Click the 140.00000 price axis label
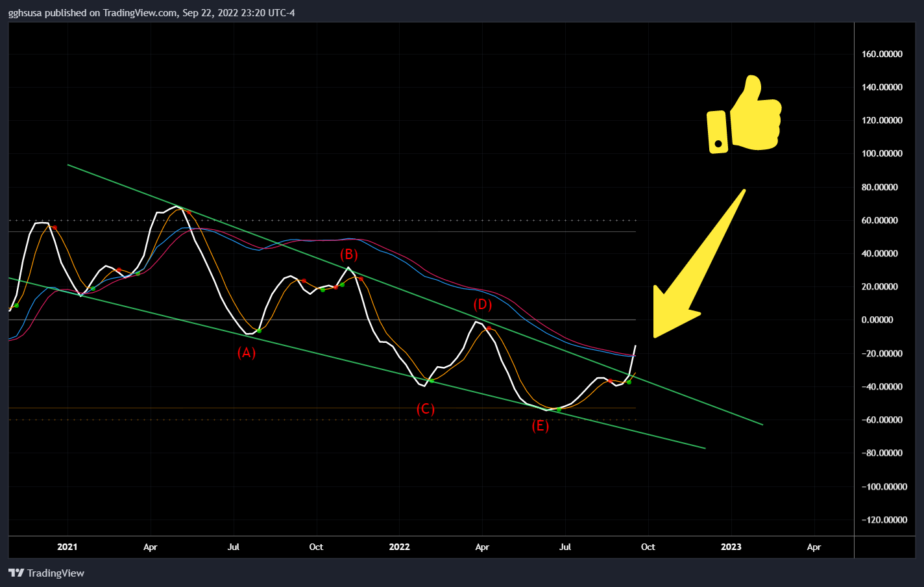 [x=882, y=87]
